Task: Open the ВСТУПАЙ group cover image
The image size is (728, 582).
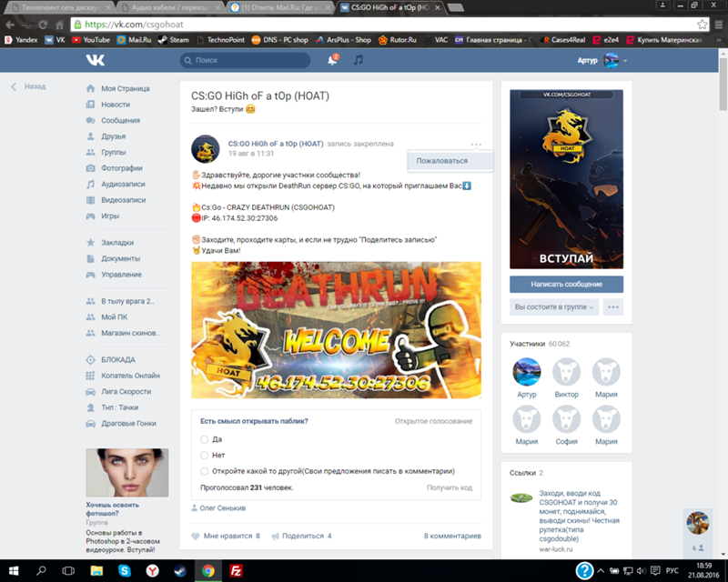Action: (x=566, y=179)
